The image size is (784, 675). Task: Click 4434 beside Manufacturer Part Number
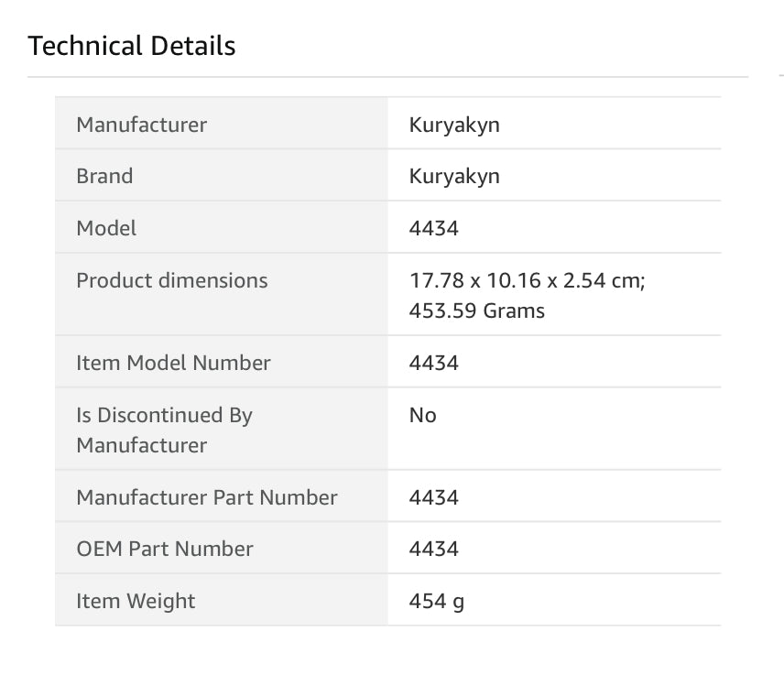click(x=434, y=497)
